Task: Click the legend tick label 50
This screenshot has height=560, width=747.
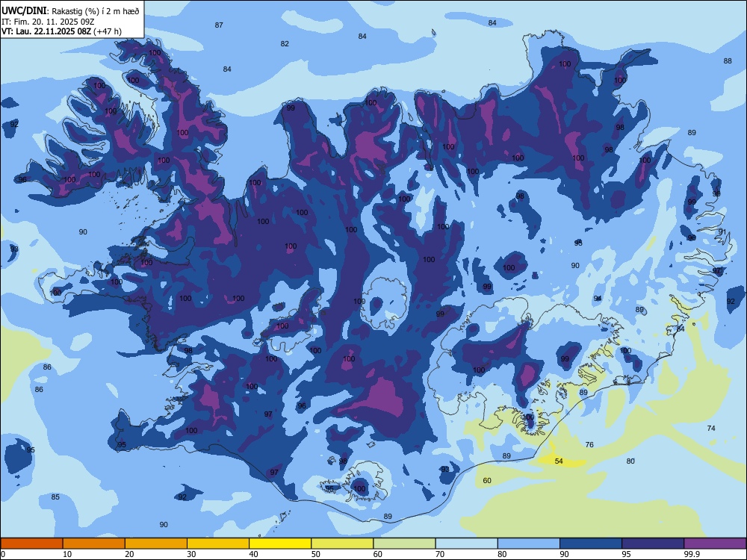Action: (x=316, y=554)
